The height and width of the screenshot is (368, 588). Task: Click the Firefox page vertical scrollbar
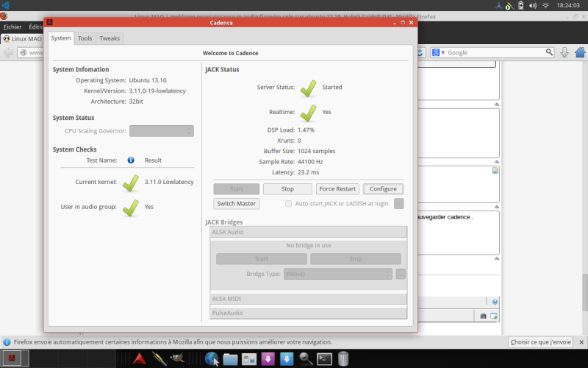click(x=584, y=292)
